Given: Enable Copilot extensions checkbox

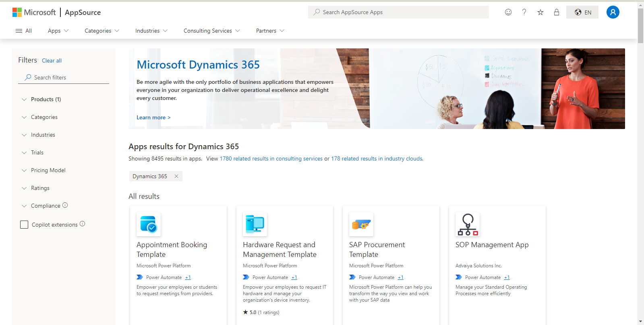Looking at the screenshot, I should [24, 225].
